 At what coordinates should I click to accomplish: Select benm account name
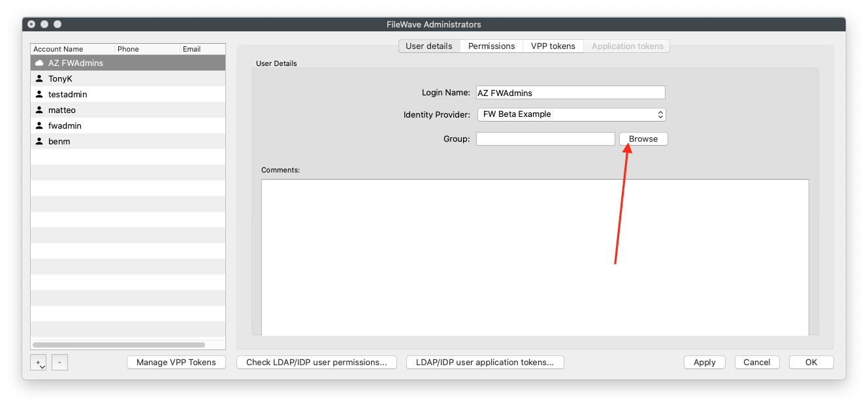pyautogui.click(x=59, y=141)
